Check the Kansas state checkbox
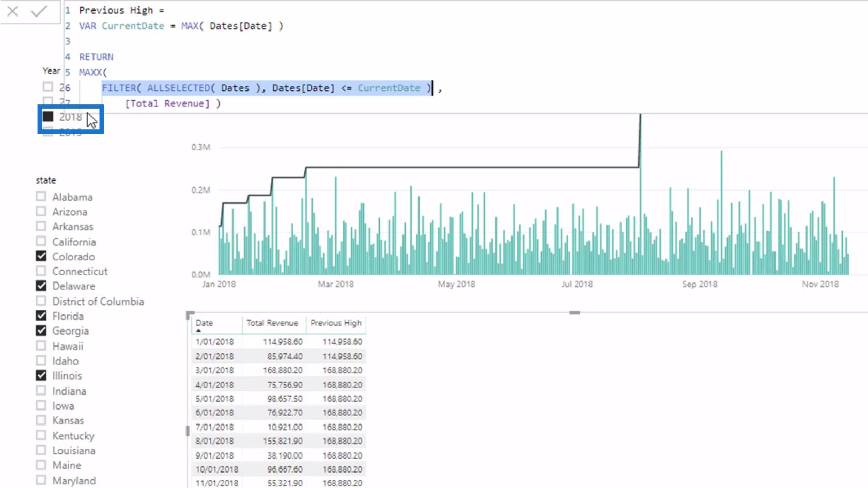Viewport: 868px width, 488px height. click(41, 420)
